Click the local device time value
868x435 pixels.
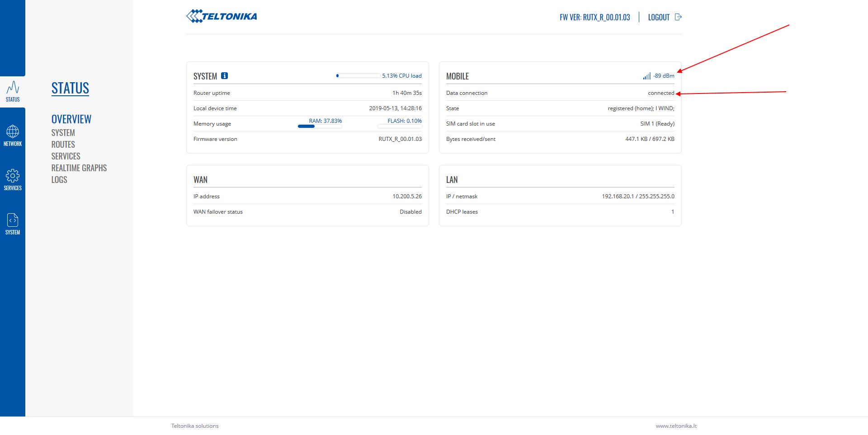click(x=395, y=108)
